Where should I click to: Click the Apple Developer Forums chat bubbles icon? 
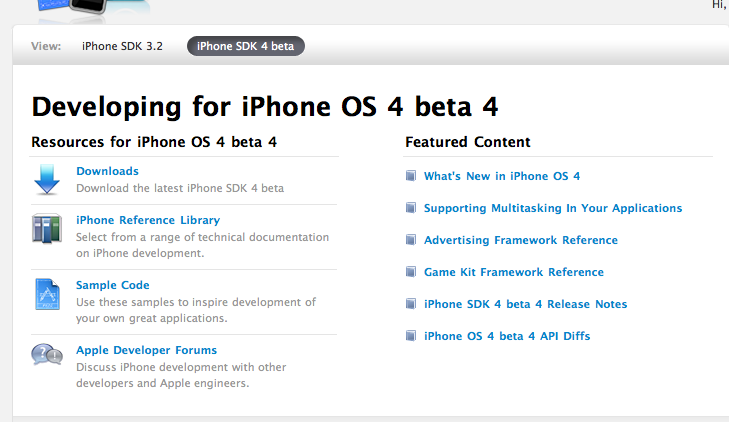pos(47,355)
